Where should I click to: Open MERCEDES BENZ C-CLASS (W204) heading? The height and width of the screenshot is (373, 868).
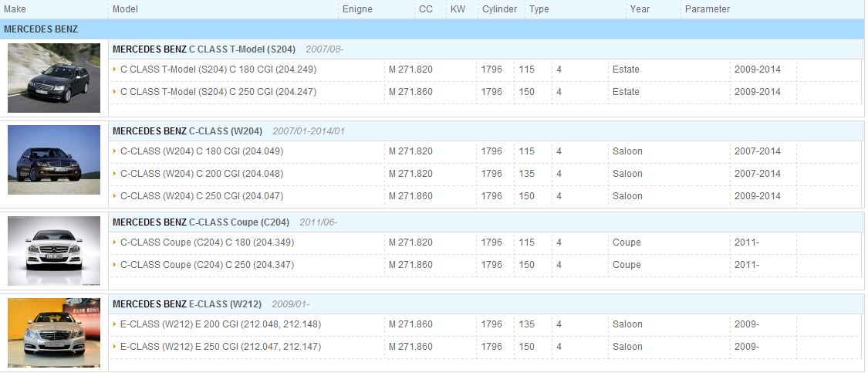pyautogui.click(x=187, y=131)
